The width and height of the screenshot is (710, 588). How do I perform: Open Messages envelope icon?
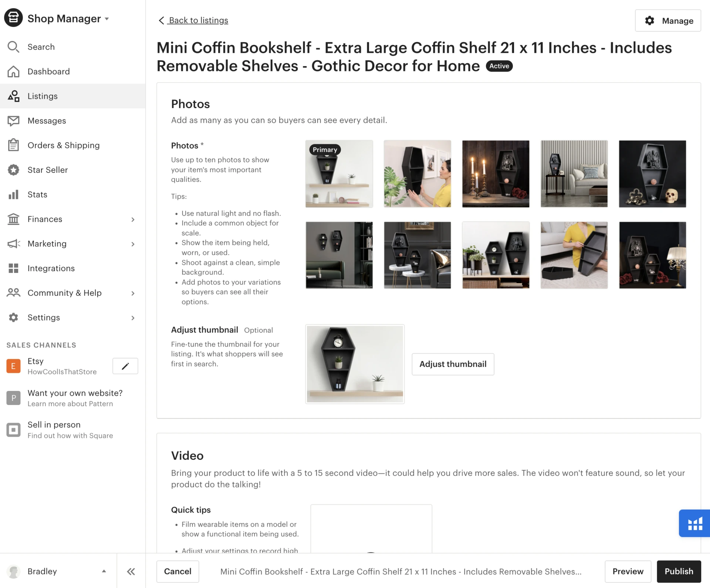point(14,121)
